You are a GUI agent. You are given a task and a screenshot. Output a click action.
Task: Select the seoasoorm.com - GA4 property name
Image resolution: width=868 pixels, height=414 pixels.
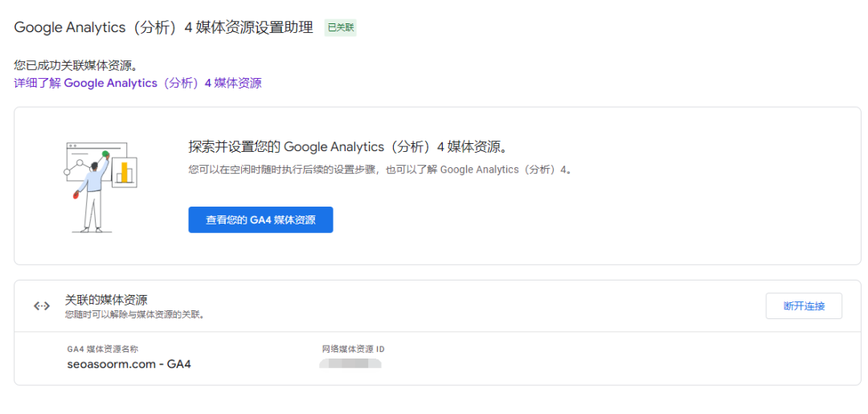pyautogui.click(x=129, y=364)
